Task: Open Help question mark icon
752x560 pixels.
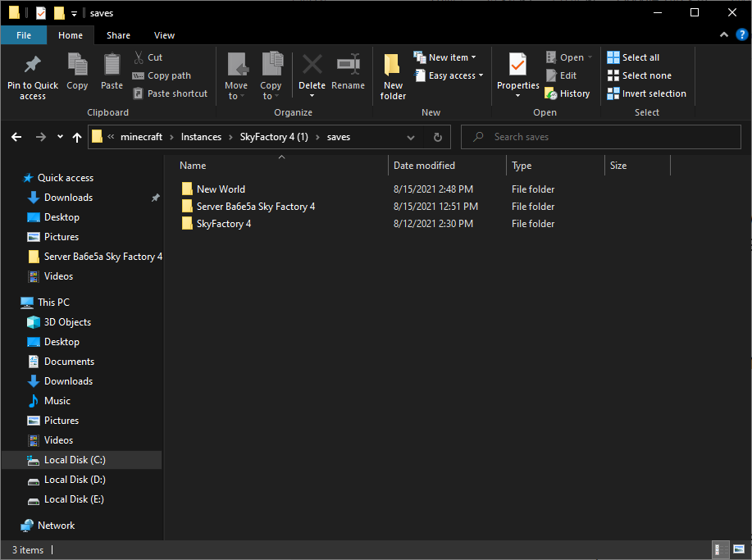Action: pyautogui.click(x=741, y=34)
